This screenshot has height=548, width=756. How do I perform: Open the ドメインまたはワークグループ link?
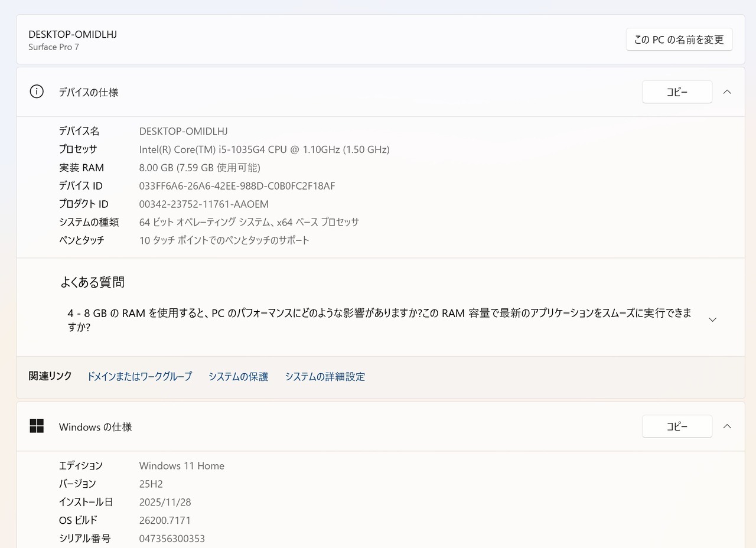[139, 377]
